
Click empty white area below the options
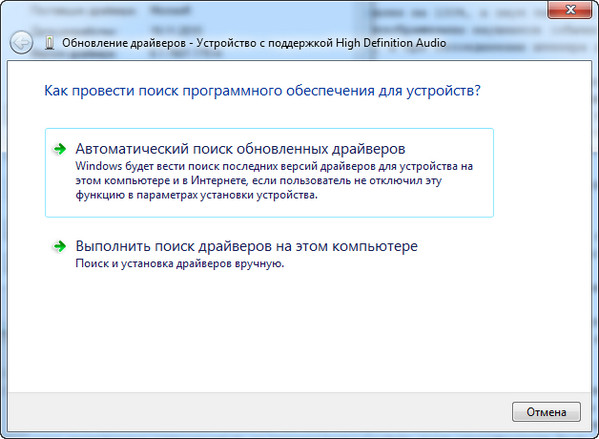pyautogui.click(x=300, y=330)
